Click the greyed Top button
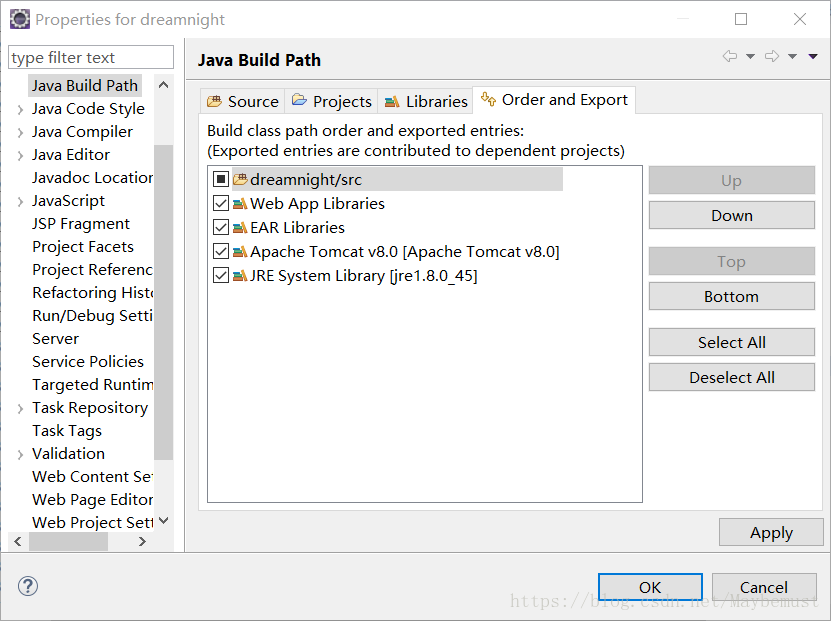This screenshot has height=621, width=831. (732, 261)
